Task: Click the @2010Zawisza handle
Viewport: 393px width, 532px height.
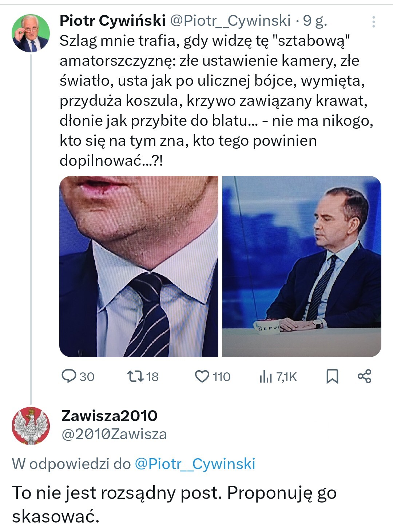Action: (x=114, y=434)
